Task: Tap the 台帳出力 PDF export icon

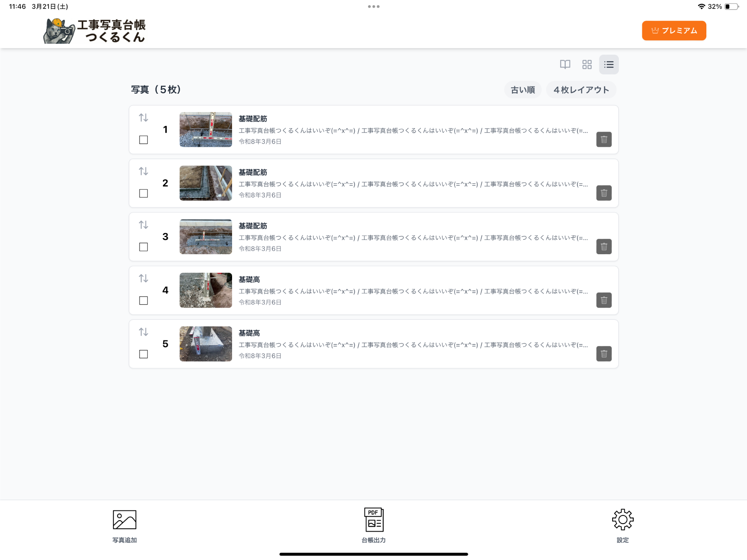Action: point(373,519)
